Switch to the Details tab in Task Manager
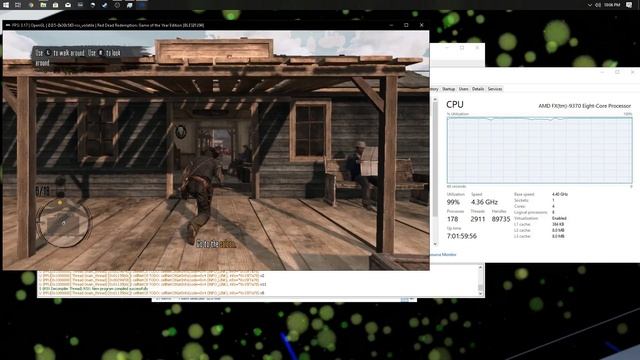Image resolution: width=640 pixels, height=360 pixels. 478,89
